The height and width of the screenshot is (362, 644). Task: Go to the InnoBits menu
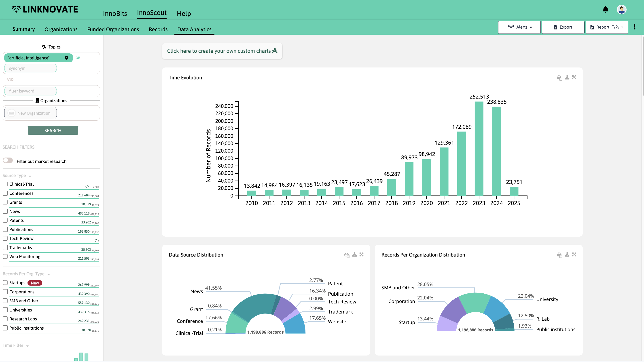[115, 13]
